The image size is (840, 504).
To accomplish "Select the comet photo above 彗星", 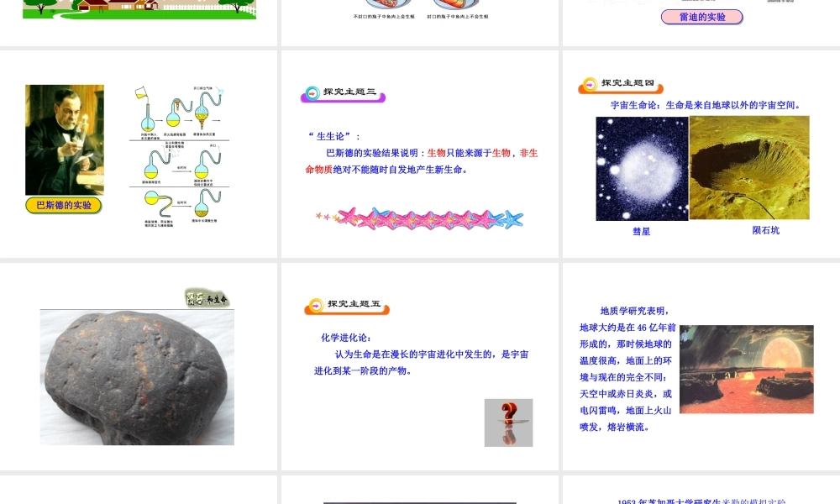I will (x=642, y=169).
